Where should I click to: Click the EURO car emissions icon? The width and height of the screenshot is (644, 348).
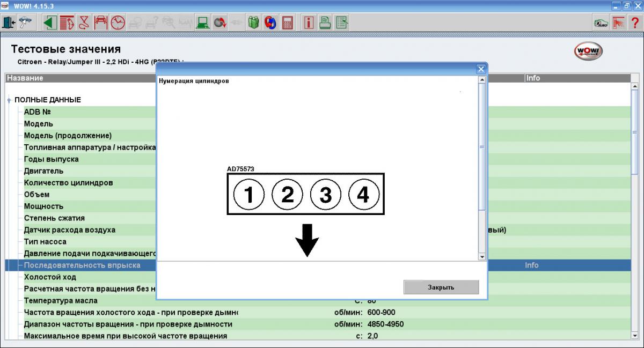601,23
